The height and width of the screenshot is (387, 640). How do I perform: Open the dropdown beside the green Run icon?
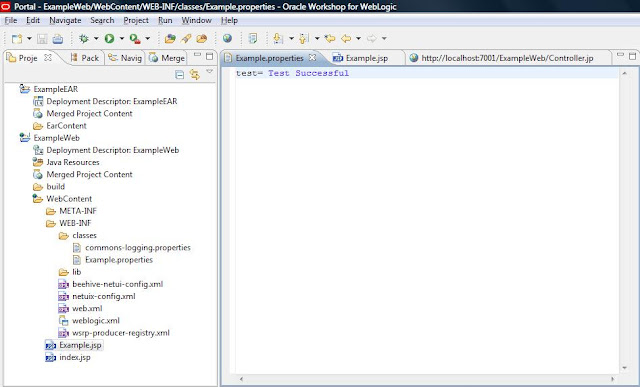[122, 39]
